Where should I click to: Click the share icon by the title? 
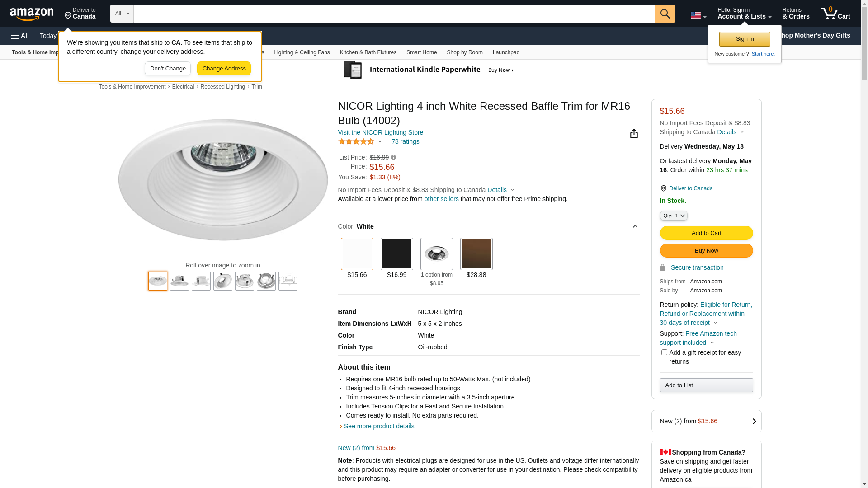(x=634, y=133)
